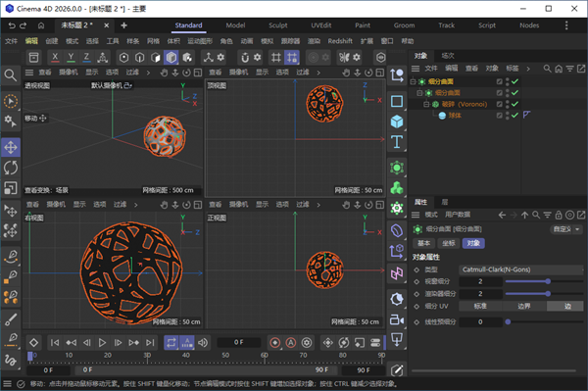Click the home icon in top bar
Screen dimensions: 588x391
pyautogui.click(x=41, y=25)
